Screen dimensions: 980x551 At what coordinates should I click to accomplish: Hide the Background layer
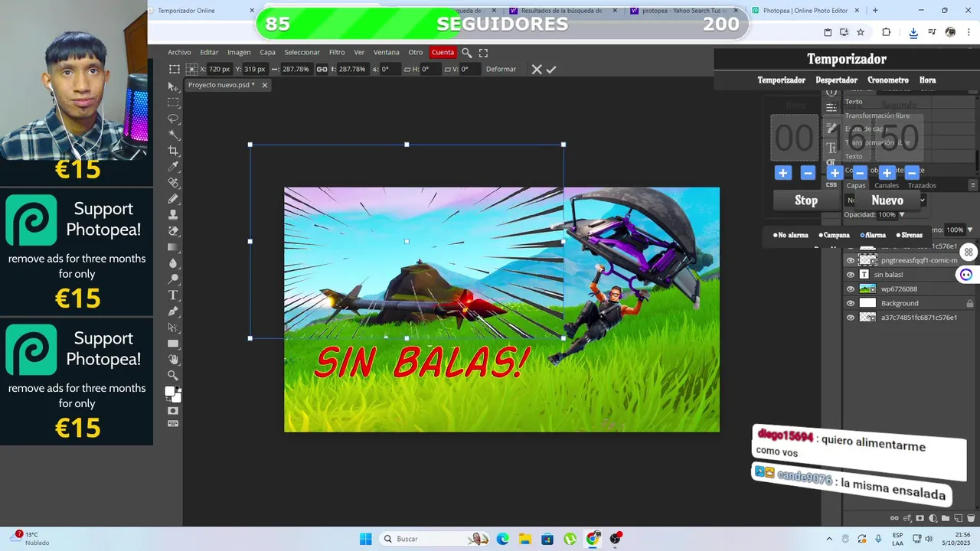pyautogui.click(x=850, y=303)
